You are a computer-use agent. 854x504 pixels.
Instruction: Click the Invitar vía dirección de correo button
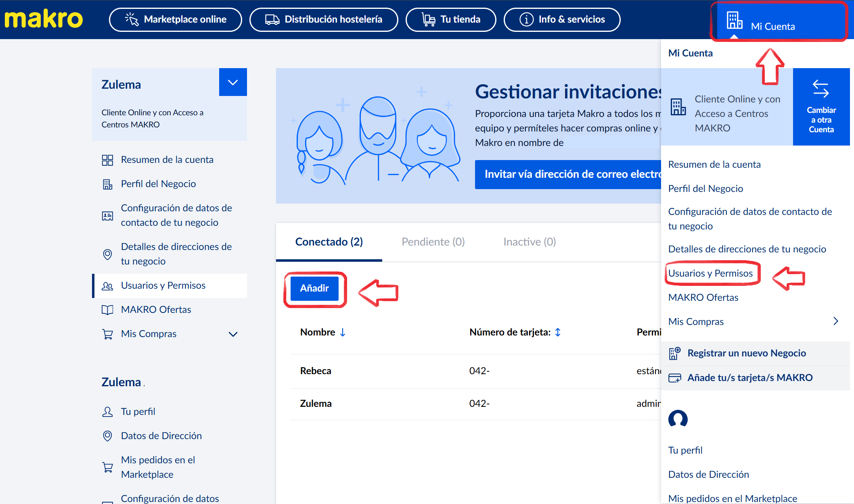point(567,174)
